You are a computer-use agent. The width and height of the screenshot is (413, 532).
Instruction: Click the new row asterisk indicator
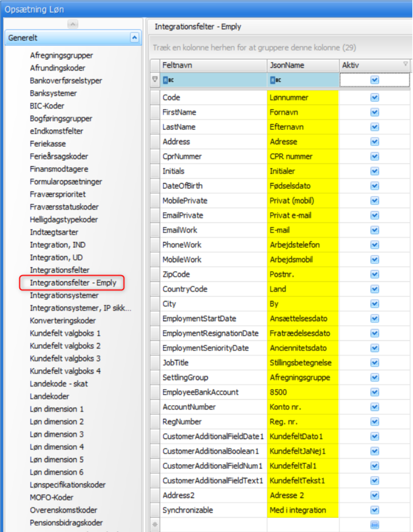[x=155, y=524]
